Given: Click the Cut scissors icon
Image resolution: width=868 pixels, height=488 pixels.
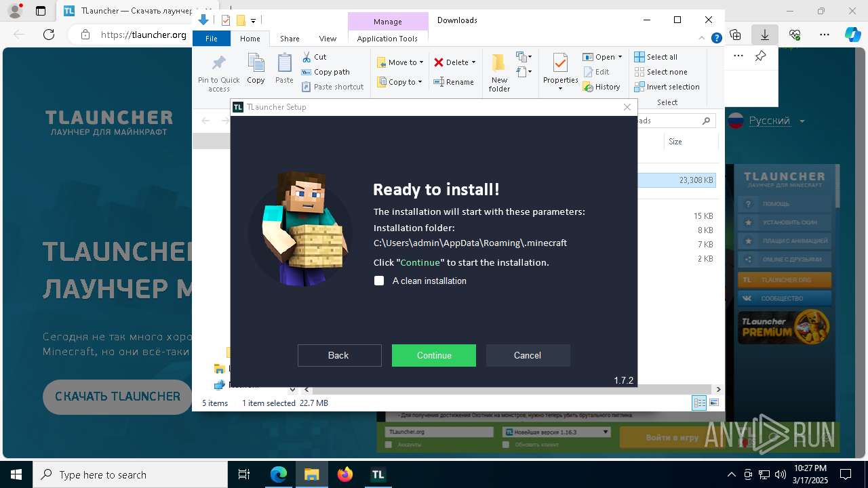Looking at the screenshot, I should coord(307,57).
